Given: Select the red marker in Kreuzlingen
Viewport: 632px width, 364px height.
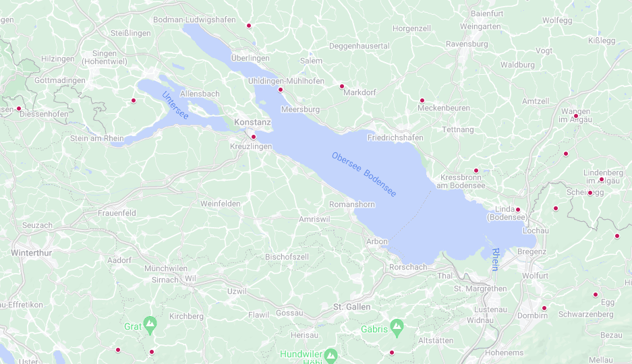Looking at the screenshot, I should click(254, 137).
